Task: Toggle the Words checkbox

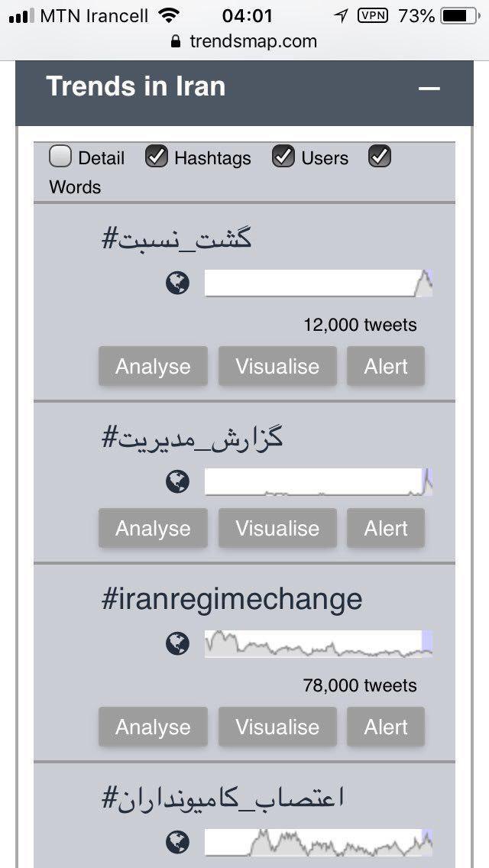Action: point(380,157)
